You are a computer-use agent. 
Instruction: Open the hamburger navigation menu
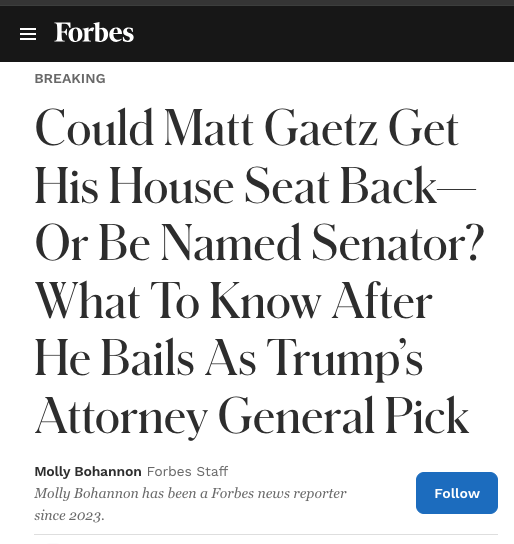(28, 34)
